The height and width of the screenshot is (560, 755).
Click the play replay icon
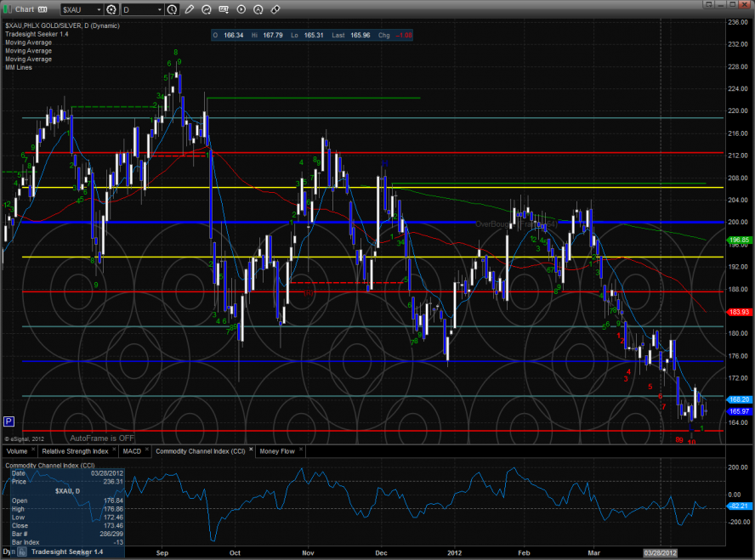[241, 9]
